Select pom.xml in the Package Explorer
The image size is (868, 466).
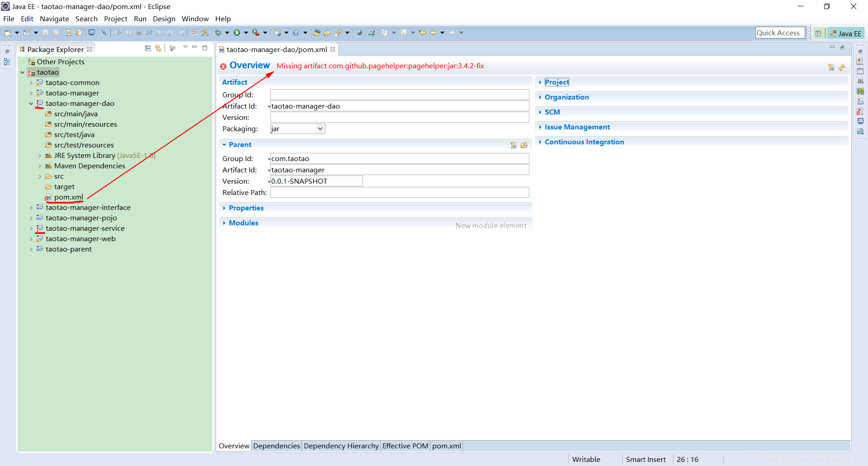[x=68, y=197]
